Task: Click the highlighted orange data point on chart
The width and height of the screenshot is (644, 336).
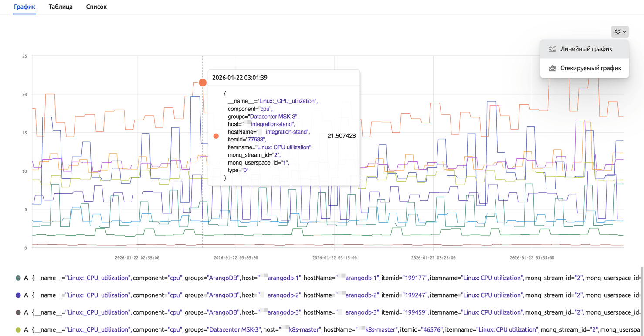Action: point(203,82)
